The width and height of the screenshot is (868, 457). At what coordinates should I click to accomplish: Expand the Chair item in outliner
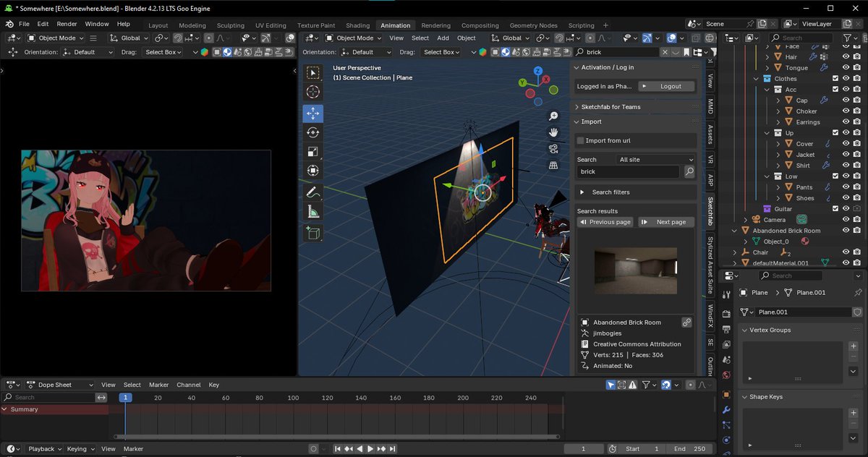point(736,252)
